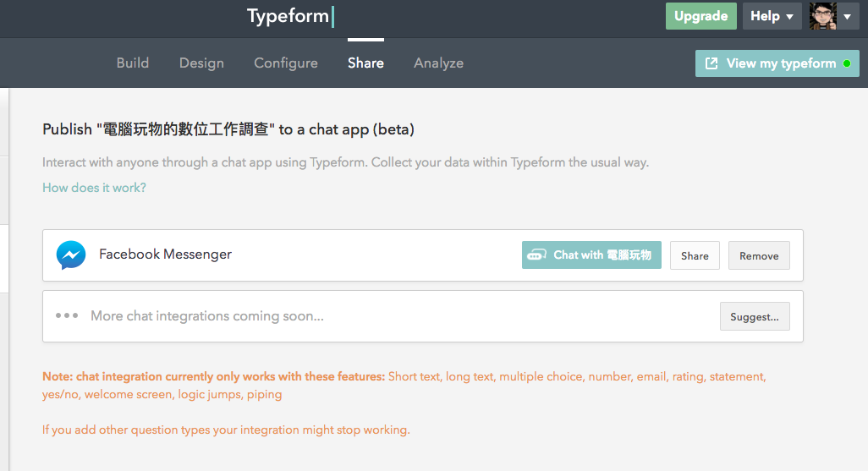Screen dimensions: 868x471
Task: Click the external link icon on View my typeform
Action: pyautogui.click(x=711, y=63)
